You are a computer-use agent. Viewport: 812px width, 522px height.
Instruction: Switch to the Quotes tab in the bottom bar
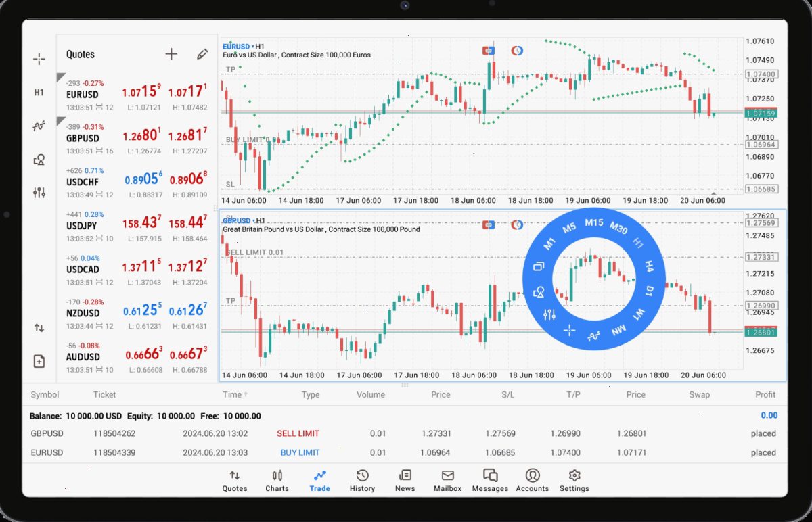click(235, 481)
